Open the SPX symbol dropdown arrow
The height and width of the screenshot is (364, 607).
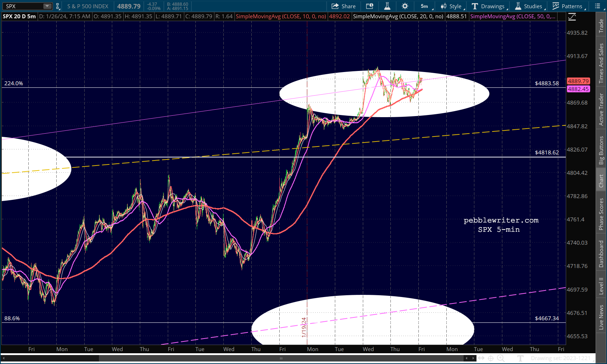[x=47, y=6]
